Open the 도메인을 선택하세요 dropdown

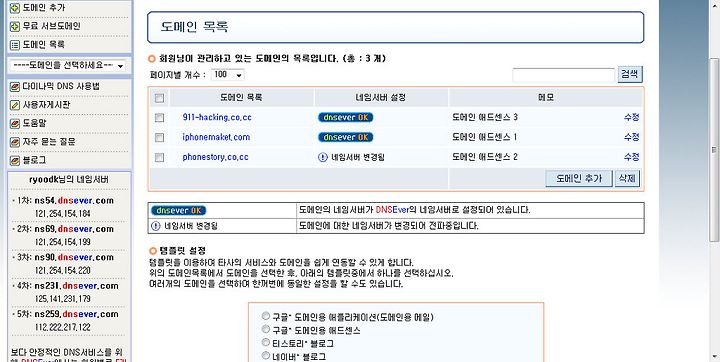68,66
